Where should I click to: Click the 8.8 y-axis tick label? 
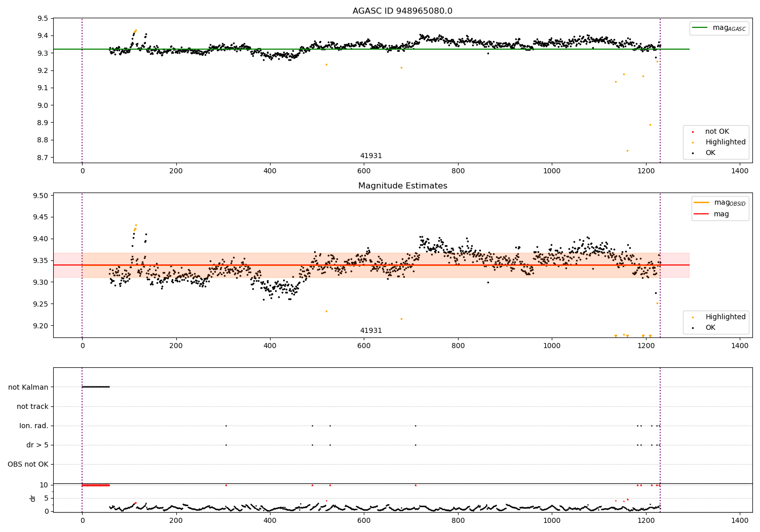44,140
